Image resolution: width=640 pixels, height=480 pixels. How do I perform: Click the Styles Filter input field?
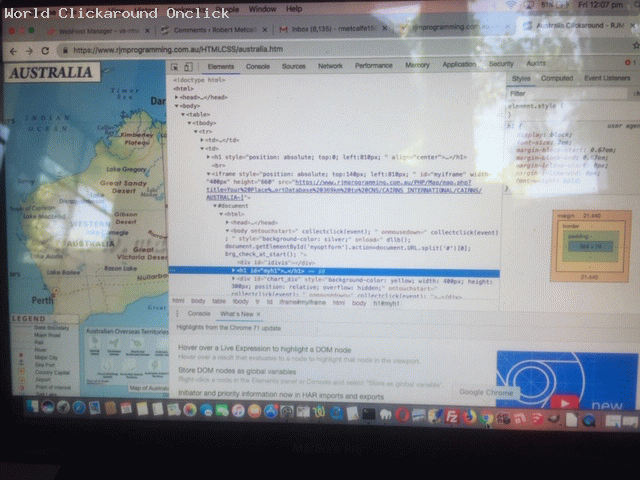point(567,93)
